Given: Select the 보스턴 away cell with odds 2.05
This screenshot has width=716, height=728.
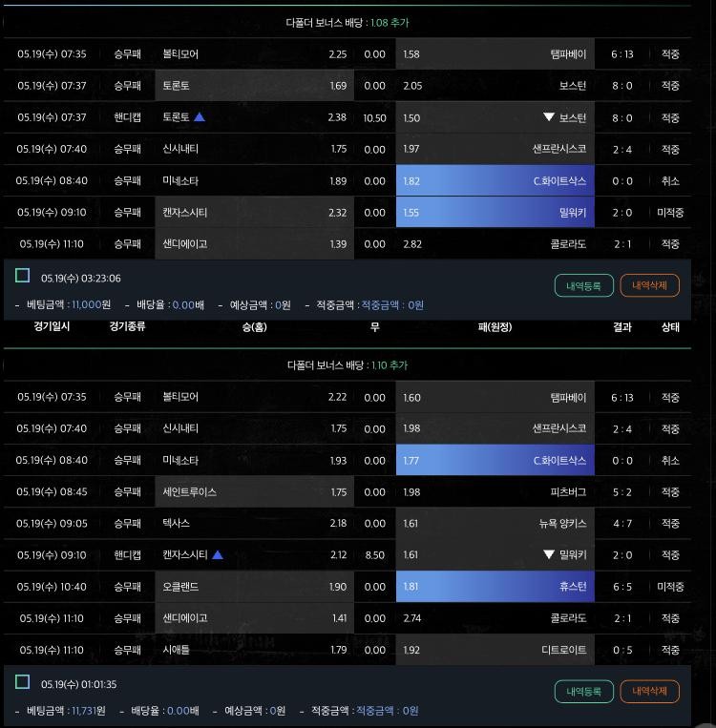Looking at the screenshot, I should pyautogui.click(x=495, y=86).
